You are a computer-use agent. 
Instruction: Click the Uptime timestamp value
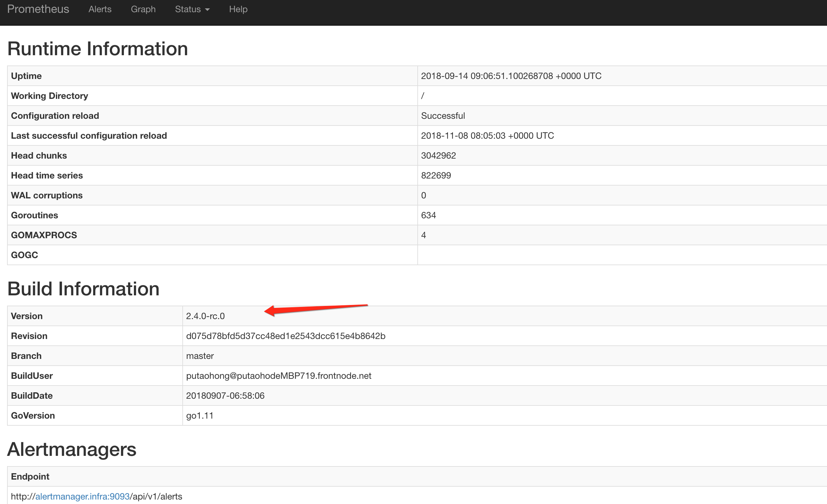511,76
